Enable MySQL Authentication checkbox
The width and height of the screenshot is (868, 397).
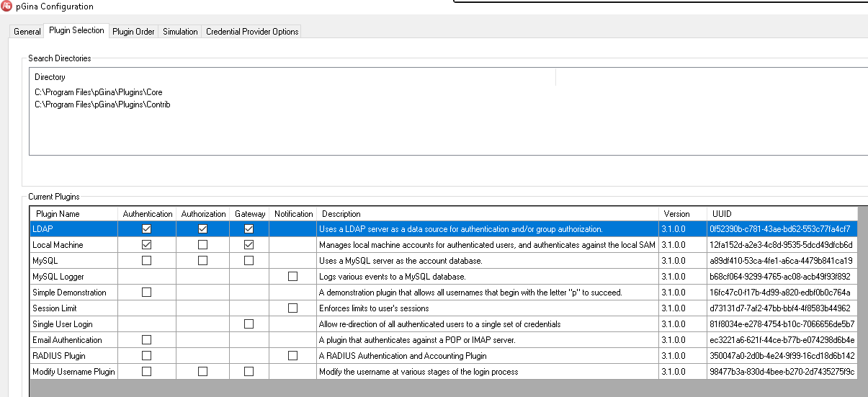[147, 261]
